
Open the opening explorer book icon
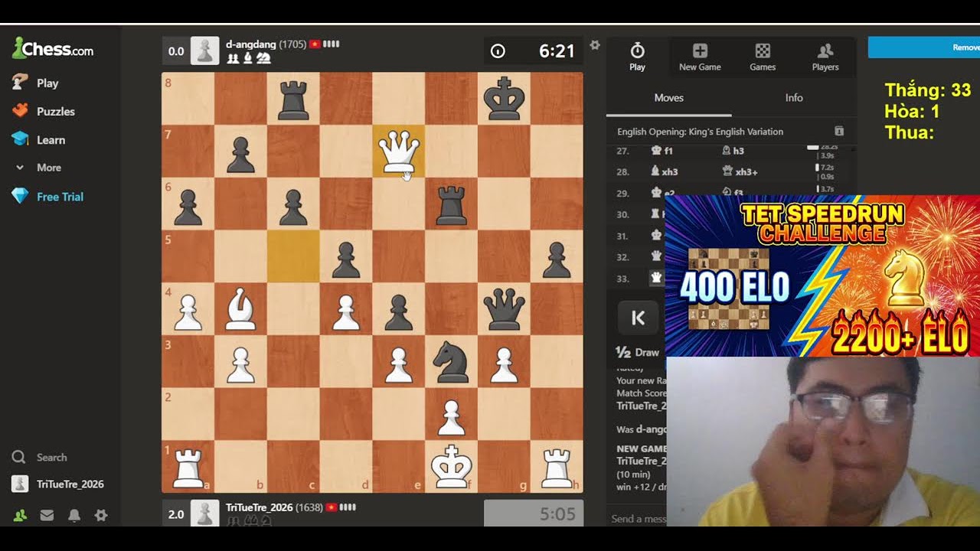tap(839, 132)
